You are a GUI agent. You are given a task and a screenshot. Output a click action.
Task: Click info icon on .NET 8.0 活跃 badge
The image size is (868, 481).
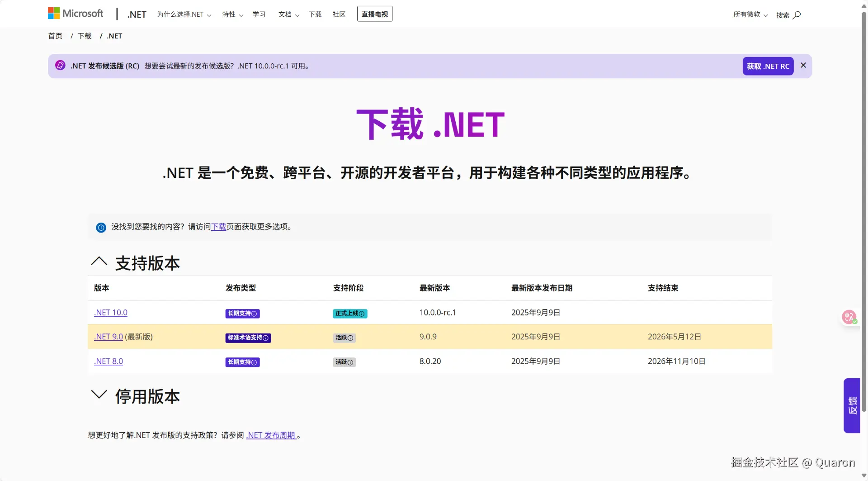(350, 362)
